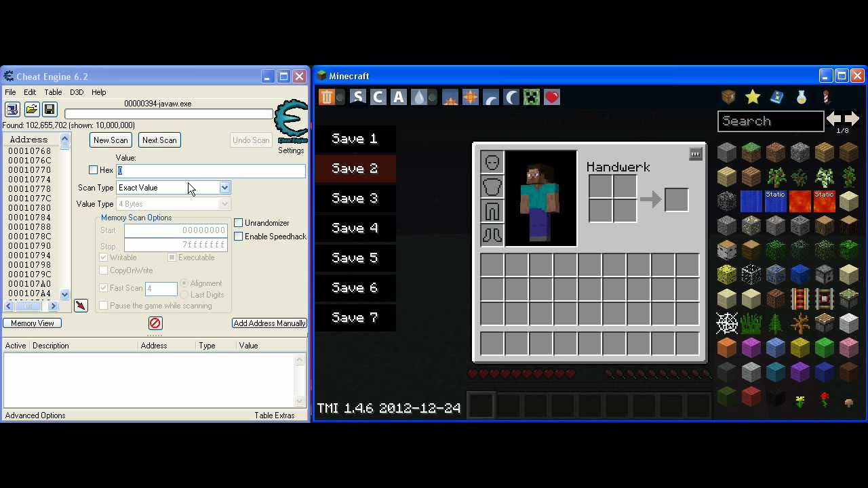Click the Memory View button
The width and height of the screenshot is (868, 488).
[33, 323]
